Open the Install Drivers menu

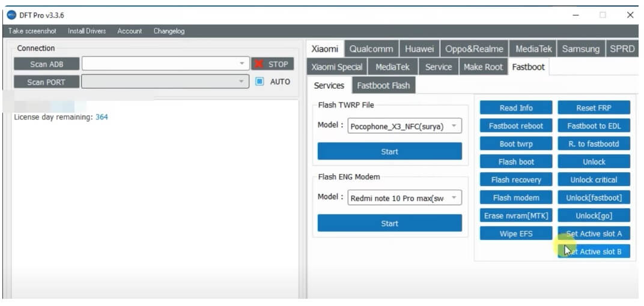[x=87, y=31]
